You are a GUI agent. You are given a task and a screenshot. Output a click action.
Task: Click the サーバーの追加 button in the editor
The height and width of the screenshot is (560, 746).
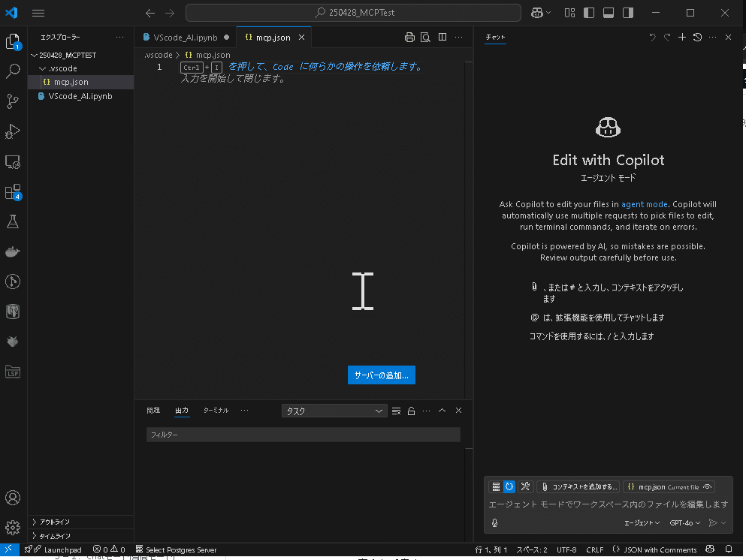click(x=381, y=375)
